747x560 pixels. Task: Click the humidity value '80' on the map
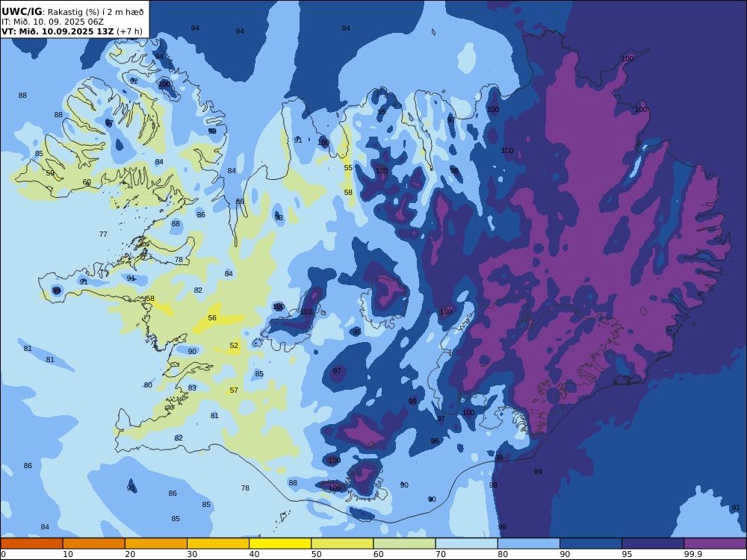click(148, 385)
